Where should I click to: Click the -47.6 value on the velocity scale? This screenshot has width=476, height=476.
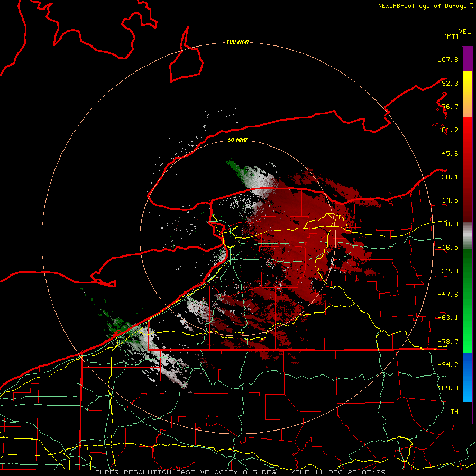[x=448, y=295]
